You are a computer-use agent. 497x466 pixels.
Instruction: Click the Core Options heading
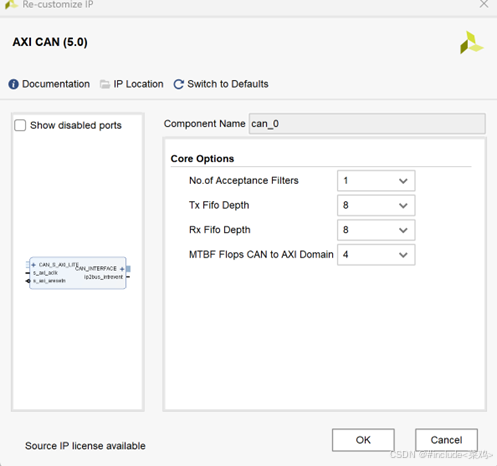[x=202, y=159]
